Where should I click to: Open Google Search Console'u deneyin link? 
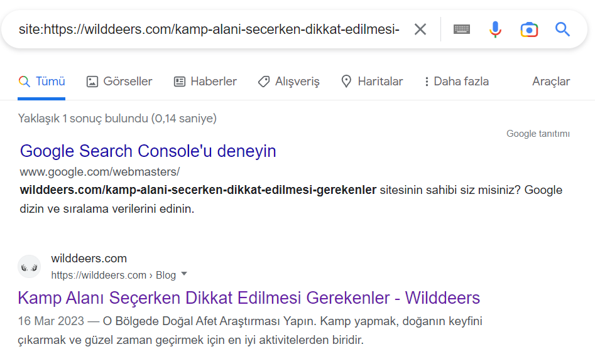(x=148, y=151)
